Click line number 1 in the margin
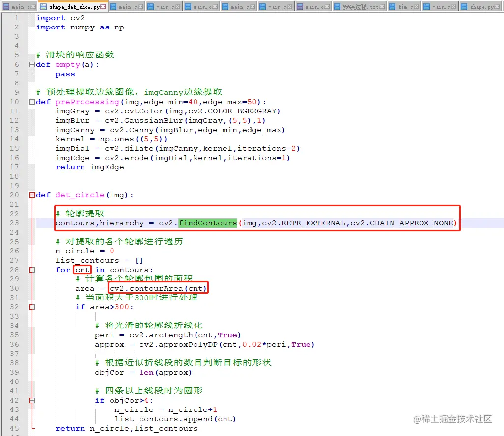Image resolution: width=504 pixels, height=436 pixels. tap(16, 18)
